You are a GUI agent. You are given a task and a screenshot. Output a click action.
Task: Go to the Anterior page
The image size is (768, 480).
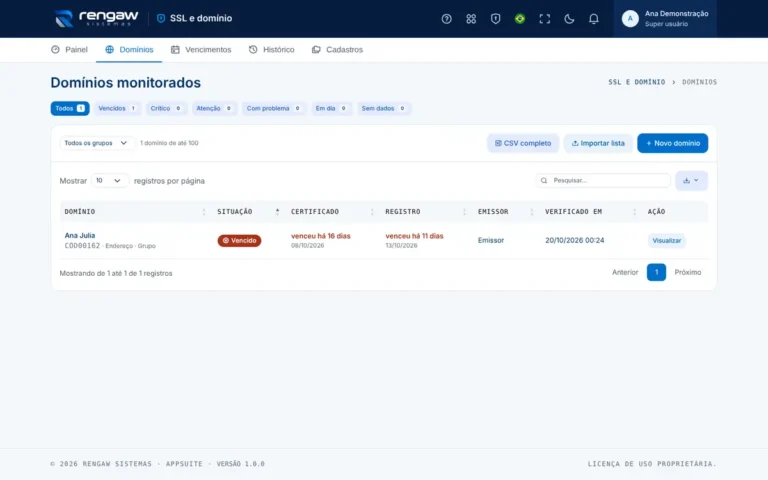[x=625, y=272]
